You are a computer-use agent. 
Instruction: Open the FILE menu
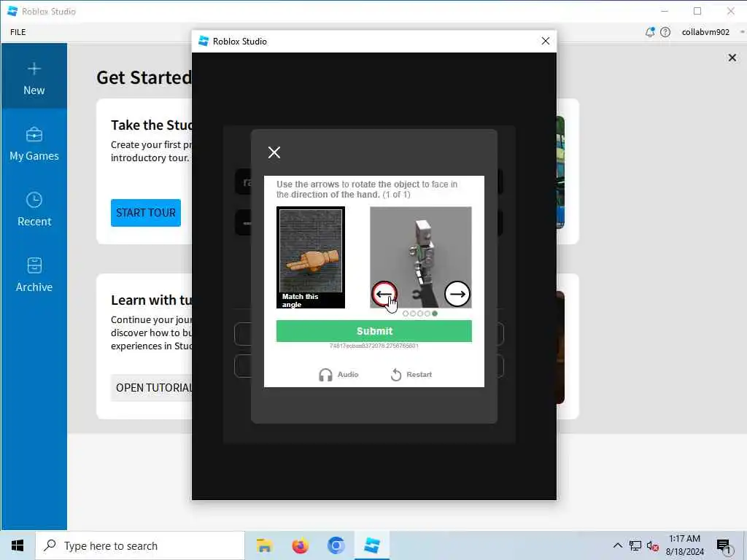click(x=18, y=32)
